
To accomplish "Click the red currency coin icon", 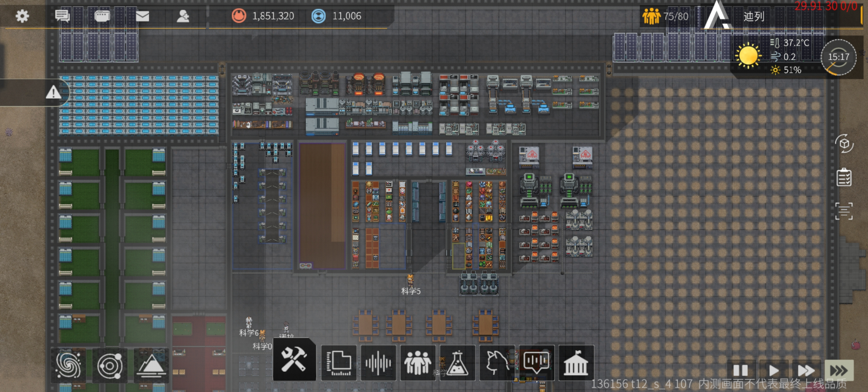I will click(x=239, y=16).
